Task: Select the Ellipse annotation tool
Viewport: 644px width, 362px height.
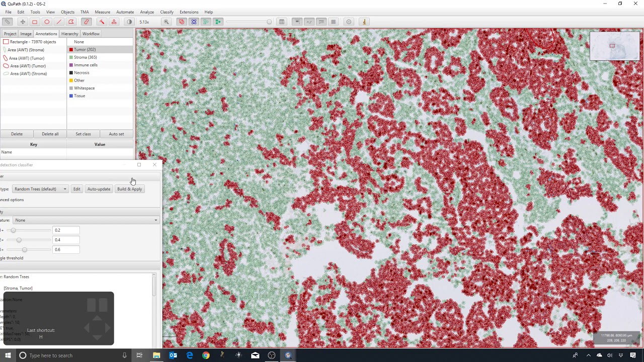Action: pyautogui.click(x=47, y=22)
